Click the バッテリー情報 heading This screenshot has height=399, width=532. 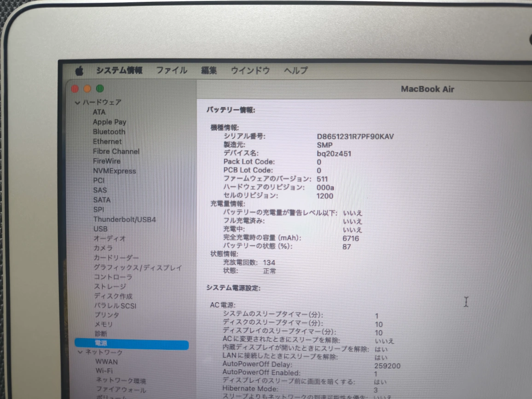click(x=231, y=110)
